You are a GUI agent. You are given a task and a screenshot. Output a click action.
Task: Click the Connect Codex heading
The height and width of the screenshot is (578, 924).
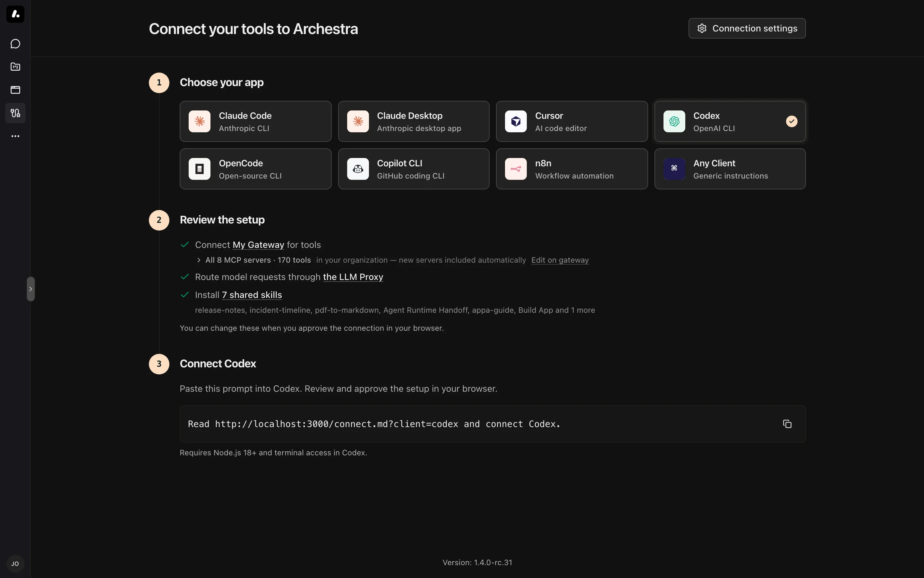pyautogui.click(x=218, y=363)
